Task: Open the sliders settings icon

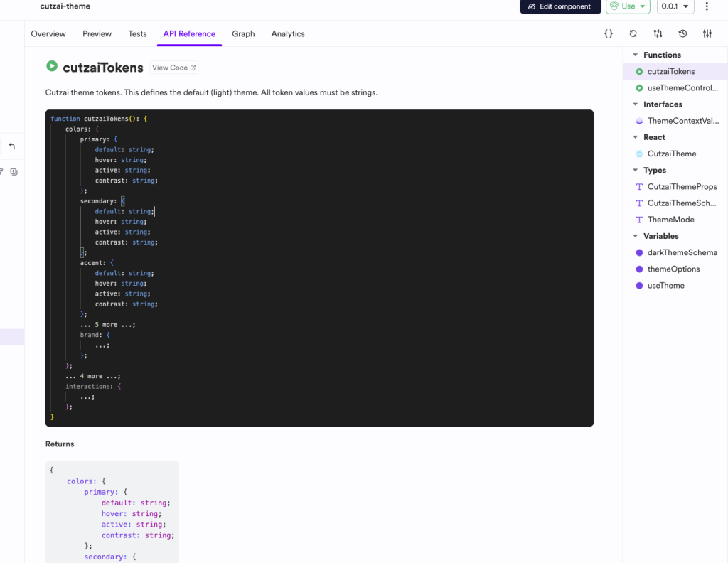Action: [x=707, y=33]
